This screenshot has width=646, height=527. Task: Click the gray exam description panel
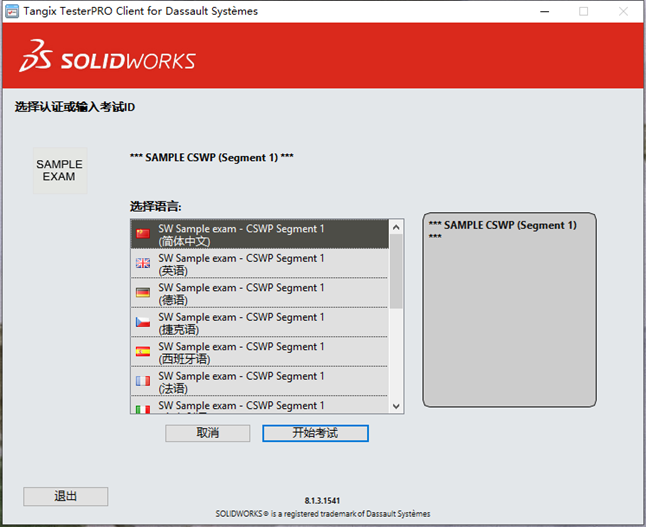tap(509, 320)
